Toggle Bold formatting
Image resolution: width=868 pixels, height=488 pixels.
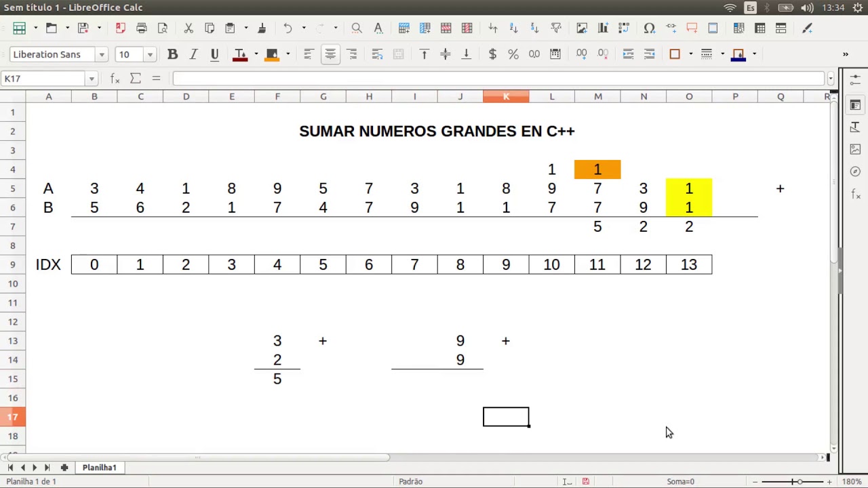tap(172, 54)
